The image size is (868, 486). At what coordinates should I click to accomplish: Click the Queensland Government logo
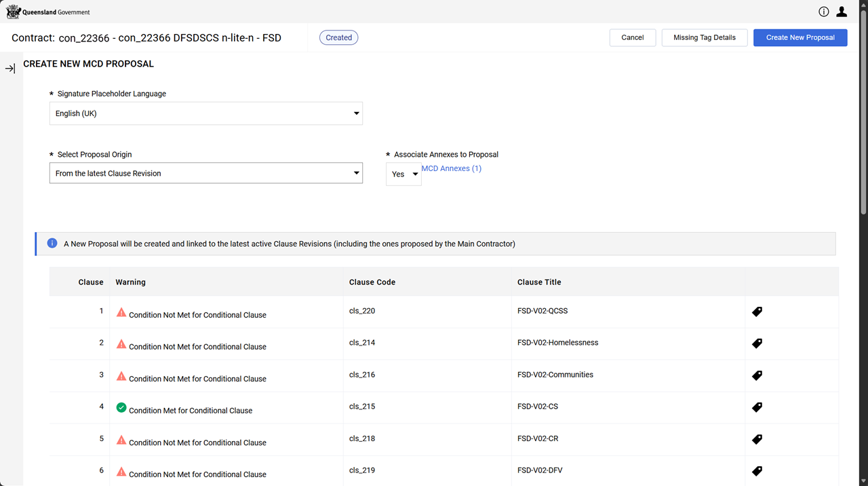pos(47,12)
